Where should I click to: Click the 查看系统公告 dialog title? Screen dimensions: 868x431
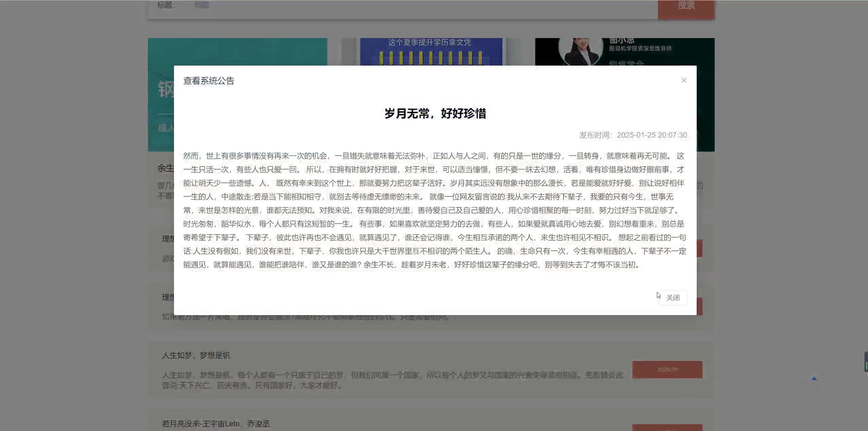[x=209, y=81]
